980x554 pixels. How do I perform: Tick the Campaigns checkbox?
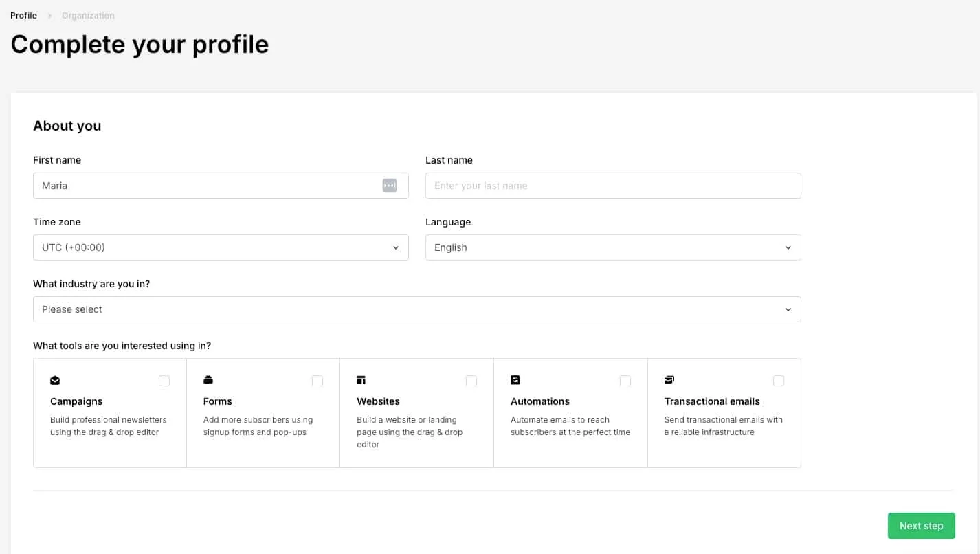[x=164, y=381]
